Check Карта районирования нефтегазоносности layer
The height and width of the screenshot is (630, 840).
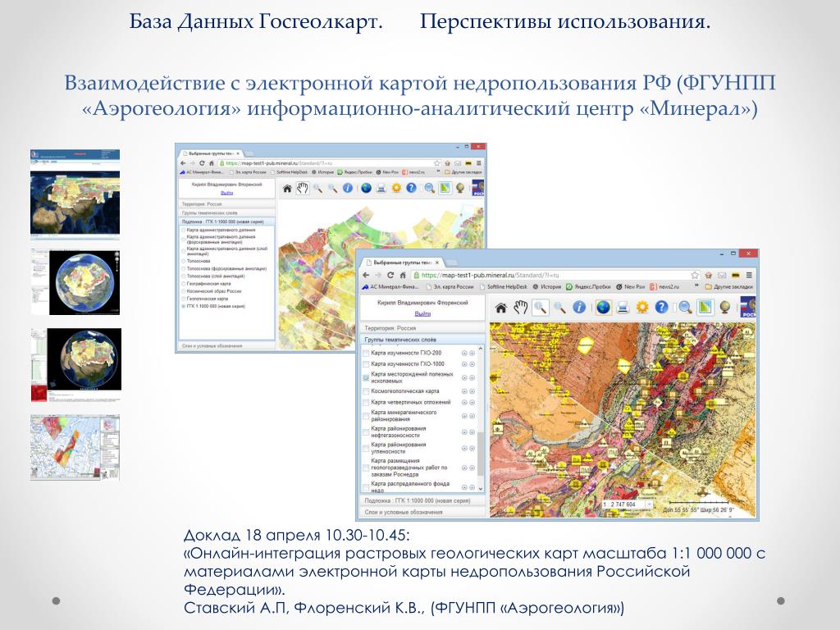(367, 431)
